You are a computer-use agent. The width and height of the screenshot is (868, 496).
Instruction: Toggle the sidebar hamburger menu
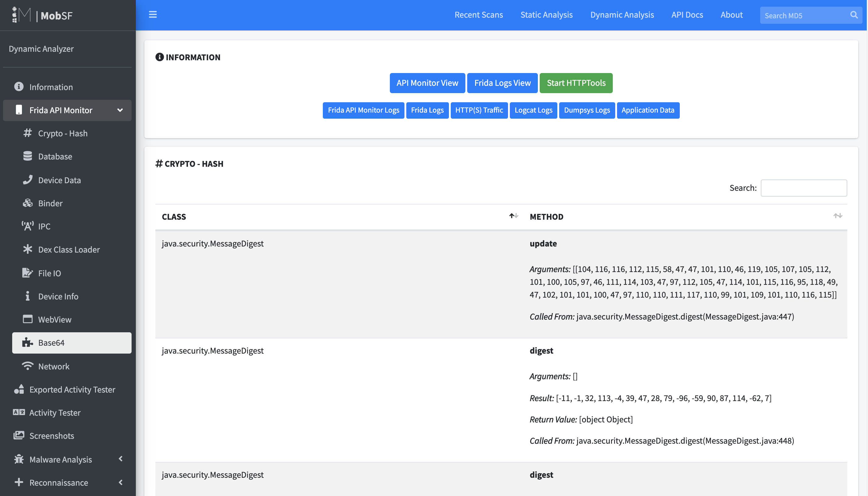pos(153,15)
